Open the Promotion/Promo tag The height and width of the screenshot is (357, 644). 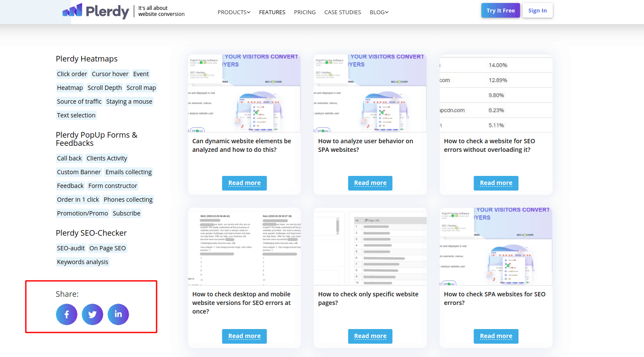point(83,213)
